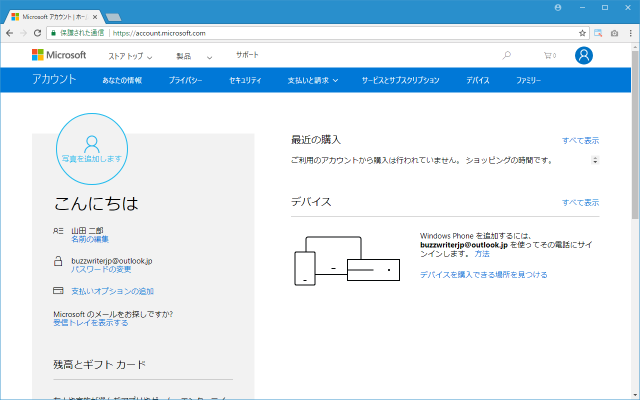640x400 pixels.
Task: Click the アカウント heading link
Action: (x=54, y=79)
